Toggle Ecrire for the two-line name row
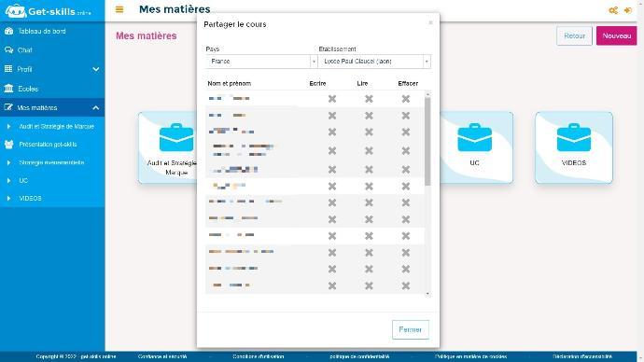644x362 pixels. [332, 150]
